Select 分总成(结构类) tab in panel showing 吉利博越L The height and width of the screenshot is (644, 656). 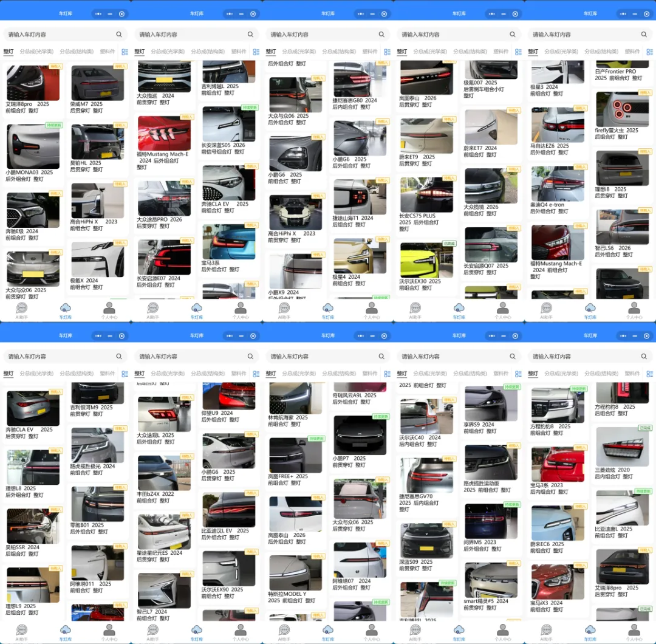208,52
